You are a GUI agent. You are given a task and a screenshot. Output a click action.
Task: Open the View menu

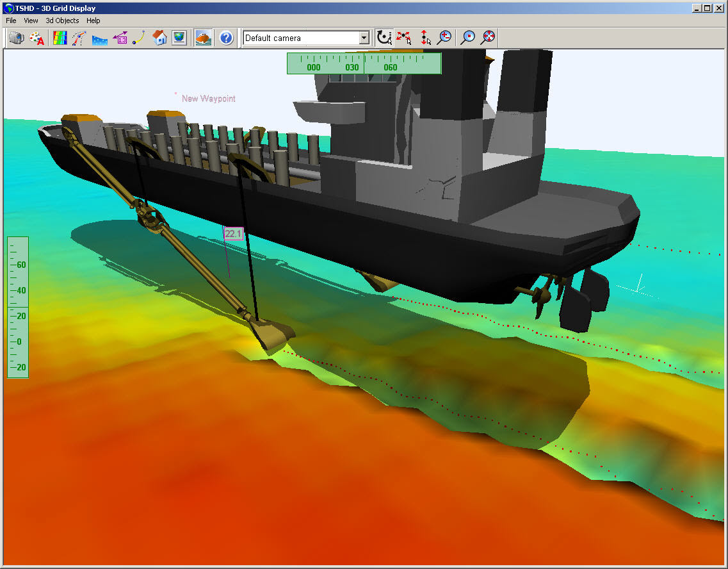click(31, 21)
